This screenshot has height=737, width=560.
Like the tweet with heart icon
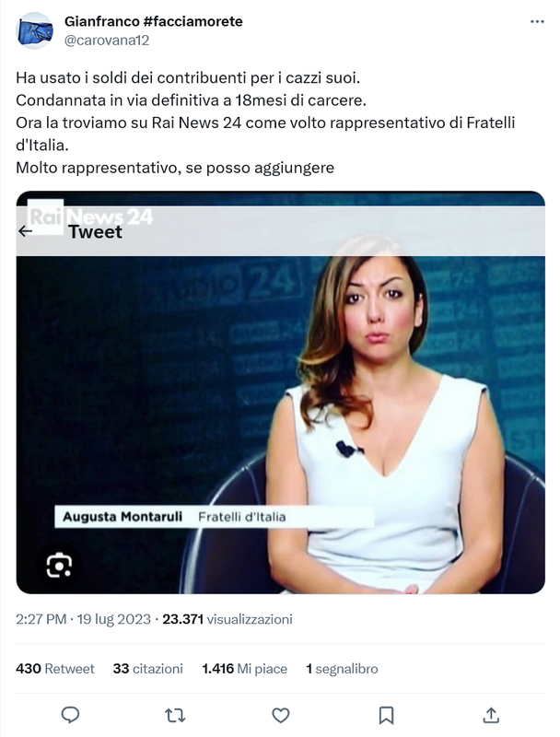(x=281, y=715)
